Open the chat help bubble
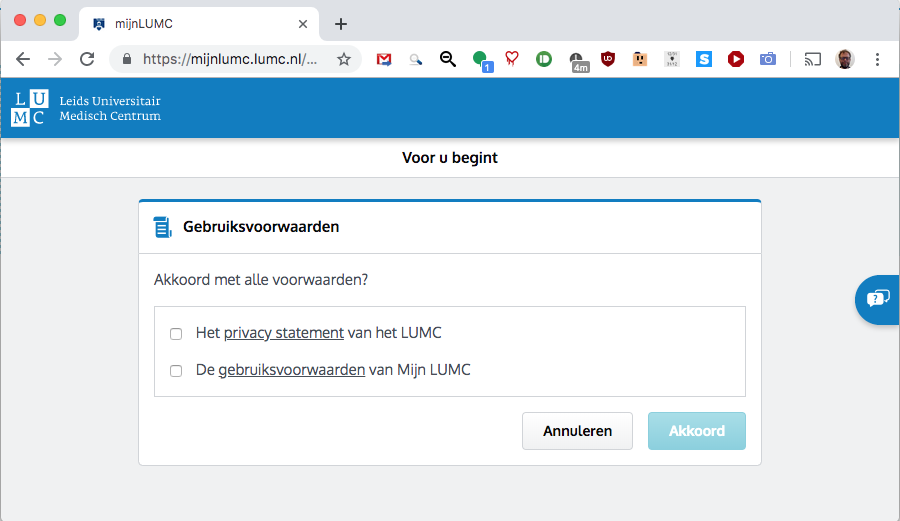Image resolution: width=900 pixels, height=521 pixels. pyautogui.click(x=878, y=298)
